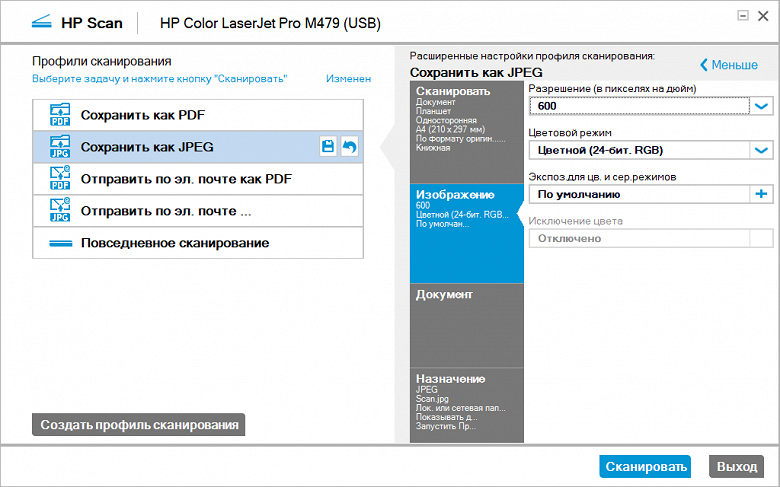The width and height of the screenshot is (780, 487).
Task: Click the Email as PDF profile icon
Action: click(60, 179)
